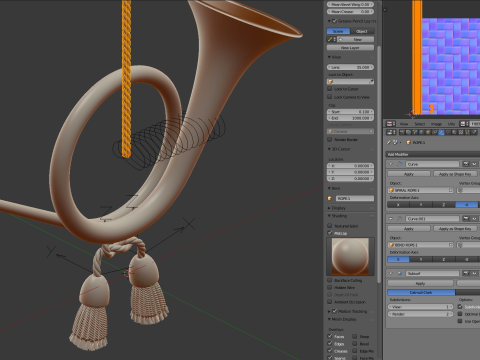Viewport: 480px width, 360px height.
Task: Open the View menu in UV editor
Action: coord(404,124)
